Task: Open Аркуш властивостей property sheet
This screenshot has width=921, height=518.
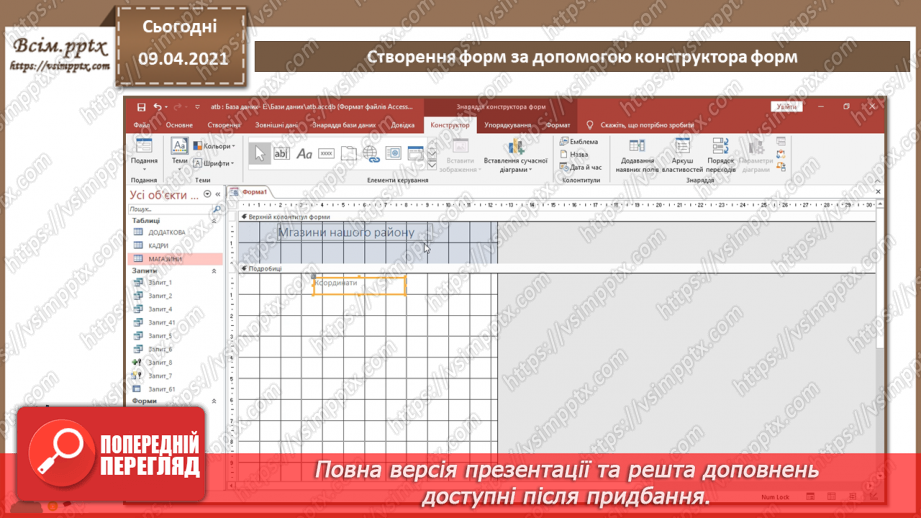Action: click(683, 155)
